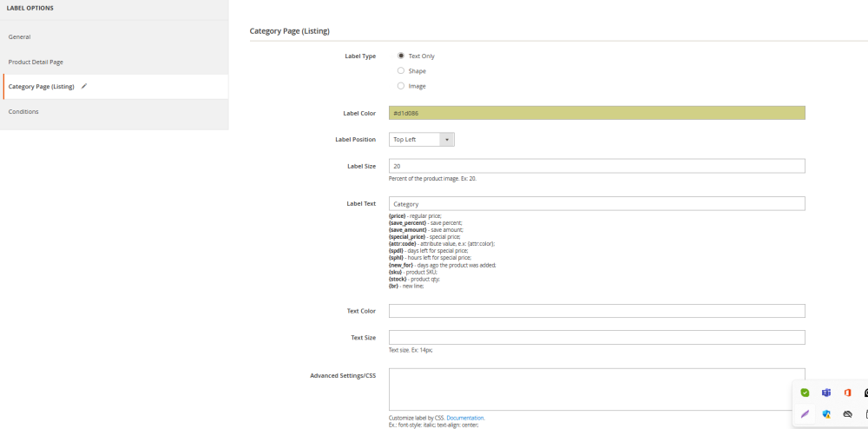Open the green checkmark tray icon
The height and width of the screenshot is (429, 868).
tap(805, 393)
